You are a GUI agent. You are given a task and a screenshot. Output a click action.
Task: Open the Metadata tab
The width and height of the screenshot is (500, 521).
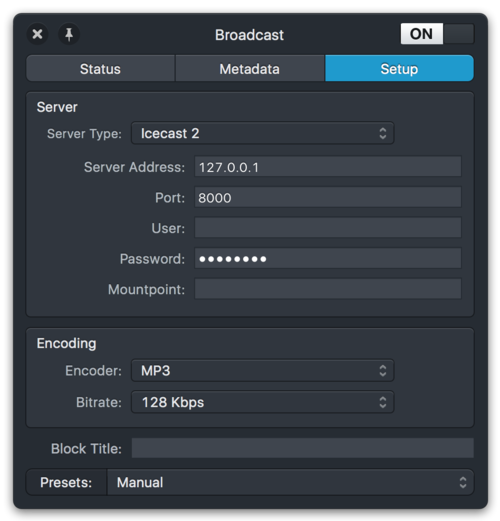point(250,69)
